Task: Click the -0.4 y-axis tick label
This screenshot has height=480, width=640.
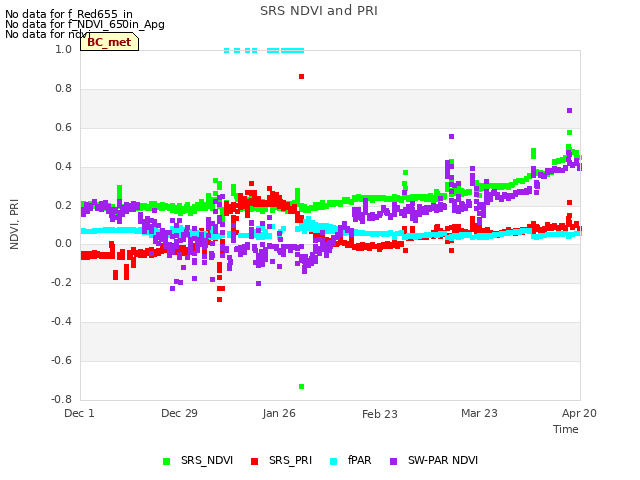Action: 61,321
